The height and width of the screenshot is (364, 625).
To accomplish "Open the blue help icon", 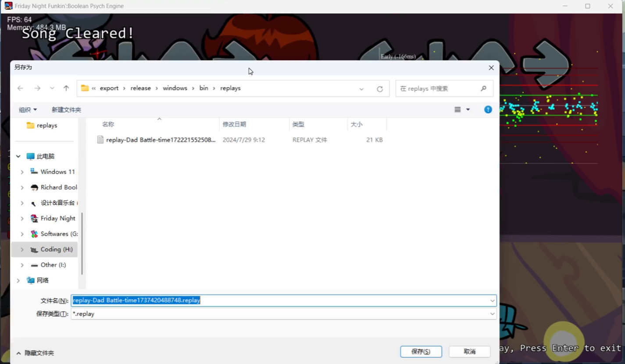I will [488, 110].
